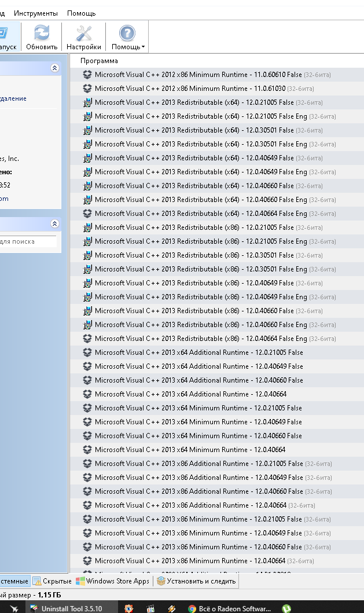Open the Установить и следить tab
The height and width of the screenshot is (613, 364).
196,581
